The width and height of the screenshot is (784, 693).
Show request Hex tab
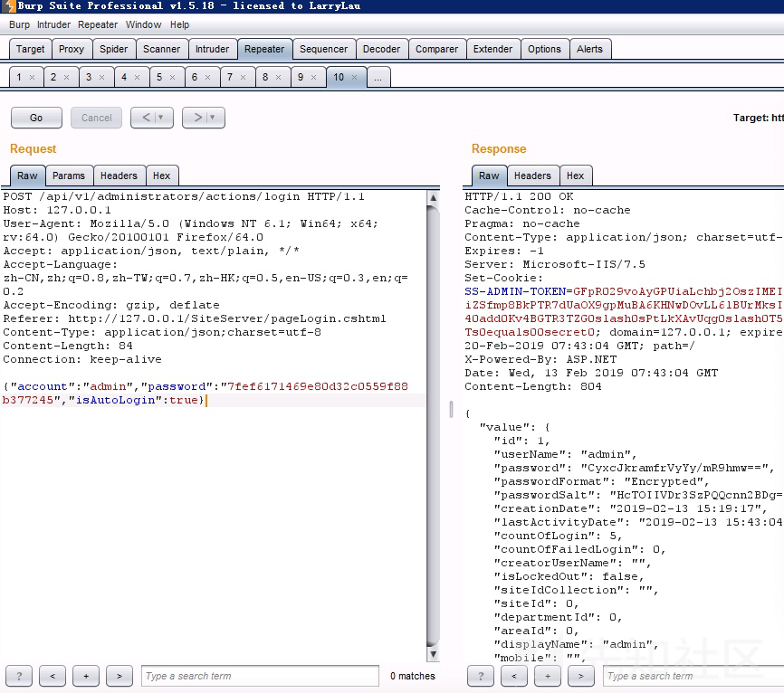click(x=161, y=176)
